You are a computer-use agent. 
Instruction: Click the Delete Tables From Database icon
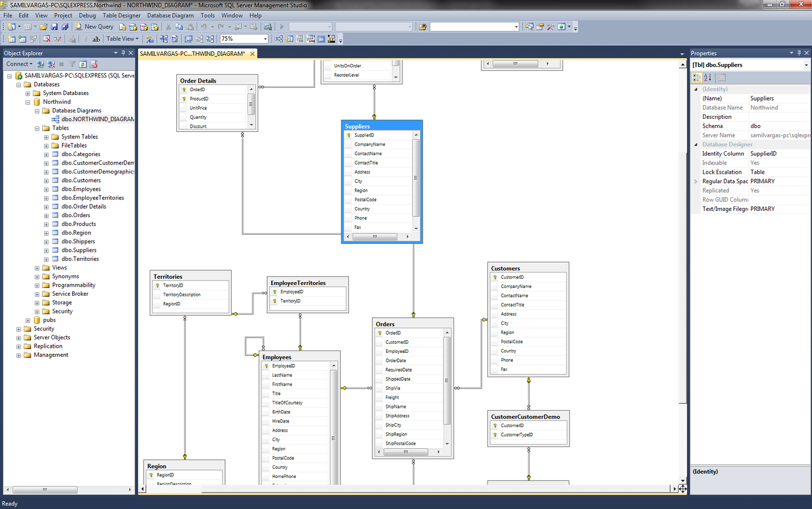point(46,39)
